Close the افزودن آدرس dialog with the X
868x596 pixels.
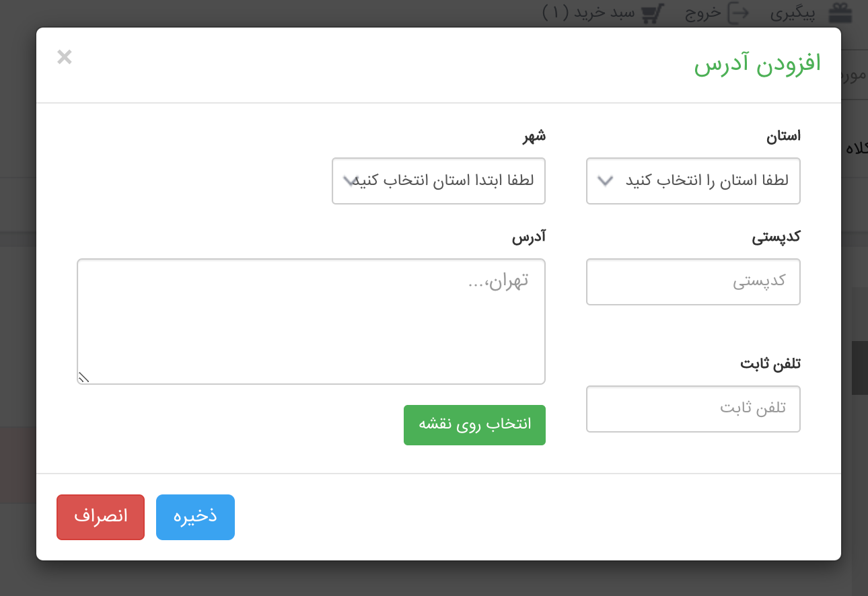(x=65, y=57)
